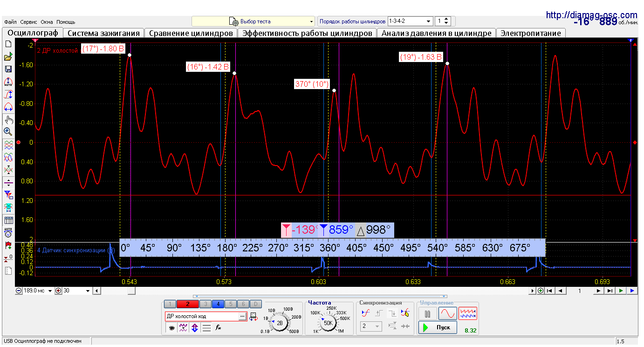Save the recording with floppy disk icon
The height and width of the screenshot is (347, 644).
pyautogui.click(x=8, y=69)
